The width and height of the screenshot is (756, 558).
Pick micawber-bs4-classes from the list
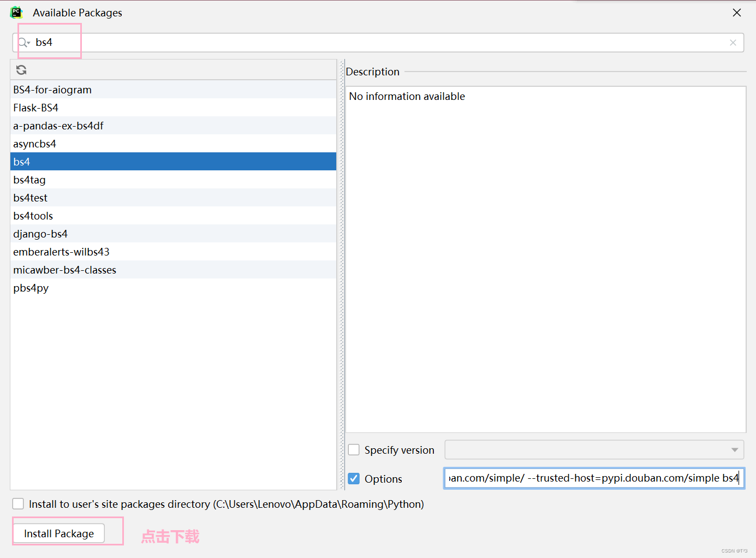tap(173, 270)
